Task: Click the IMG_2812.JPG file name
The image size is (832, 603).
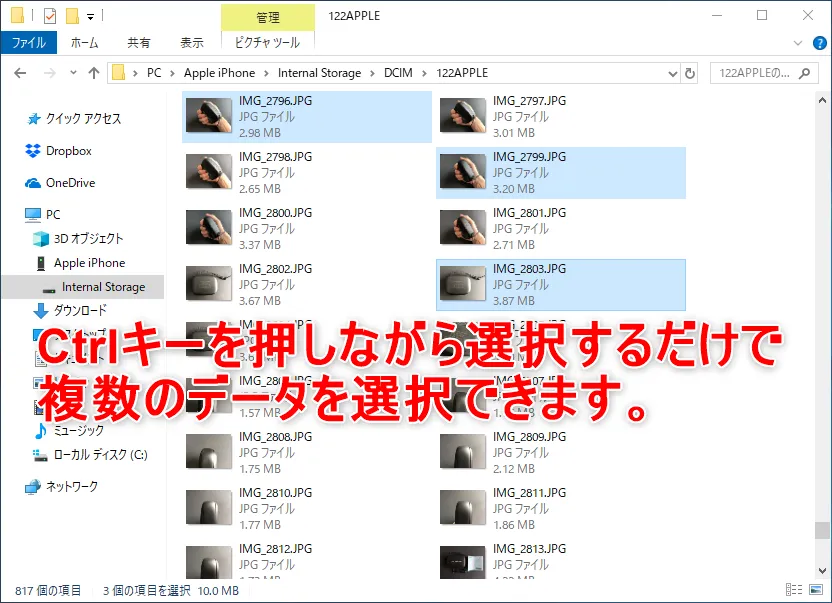Action: point(275,549)
